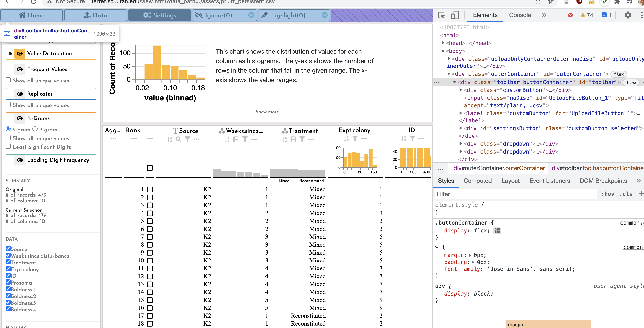Toggle visibility eye on Replicates

[x=20, y=94]
